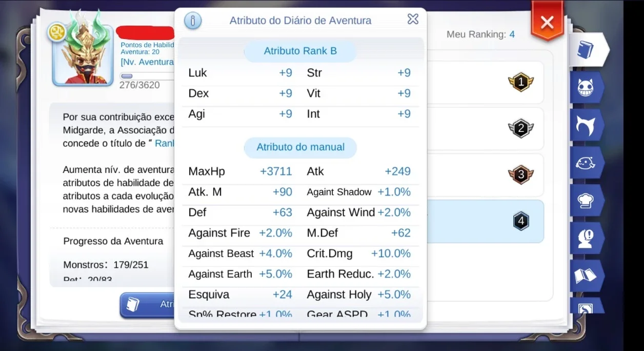Open the chef hat cooking tab
The image size is (644, 351).
587,201
